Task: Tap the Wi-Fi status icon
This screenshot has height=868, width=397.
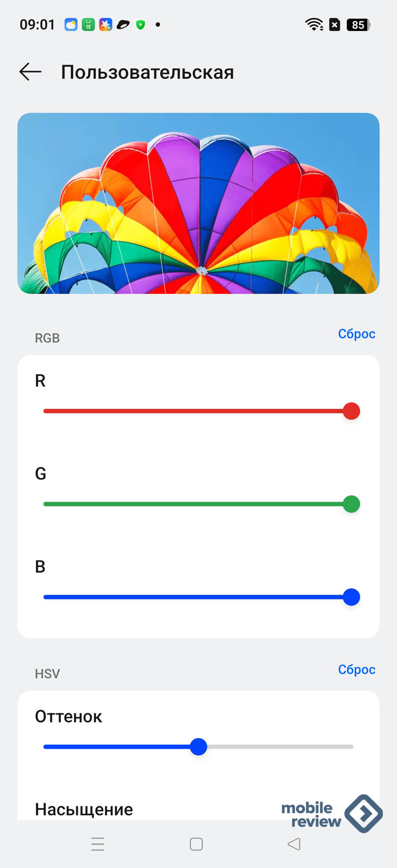Action: 314,24
